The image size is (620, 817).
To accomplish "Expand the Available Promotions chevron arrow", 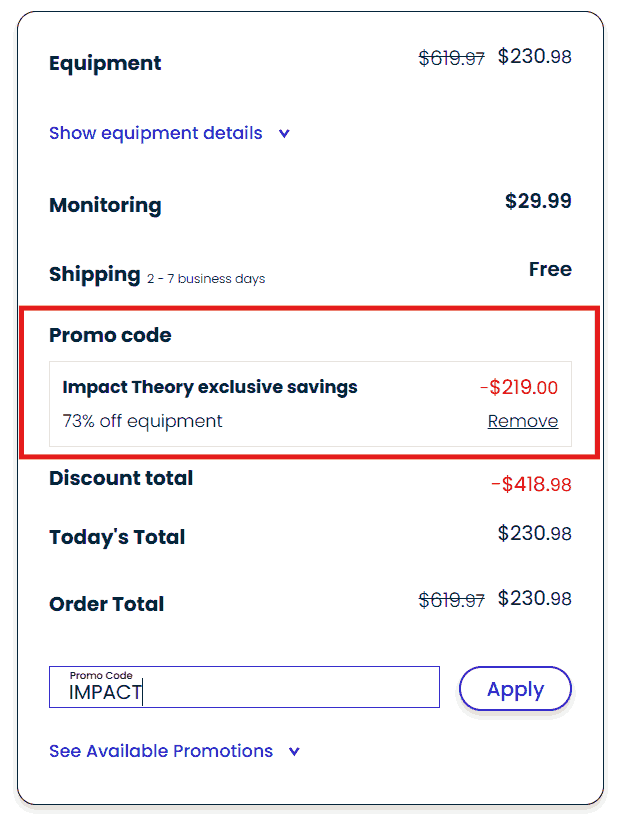I will (x=294, y=752).
